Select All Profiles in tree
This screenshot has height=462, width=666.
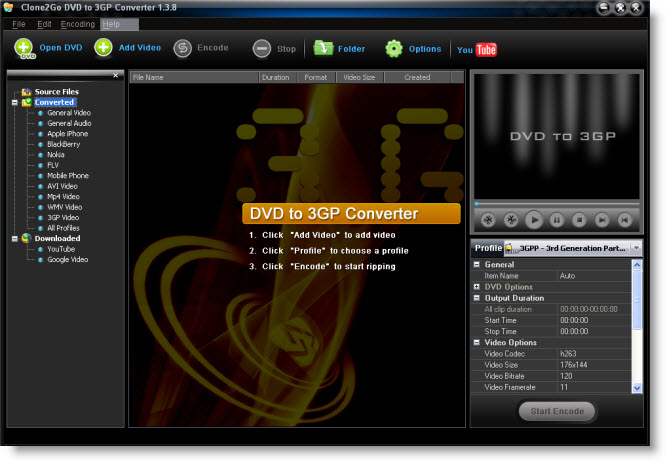[x=63, y=228]
